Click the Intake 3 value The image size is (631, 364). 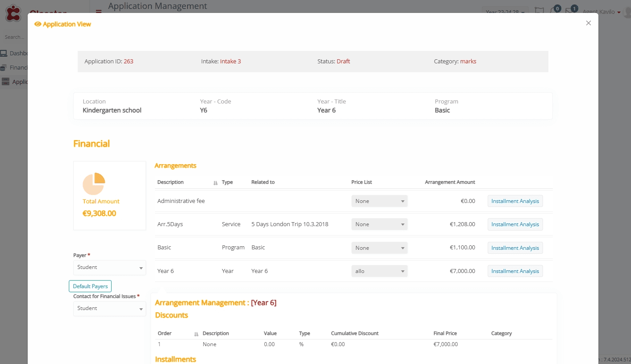tap(230, 62)
